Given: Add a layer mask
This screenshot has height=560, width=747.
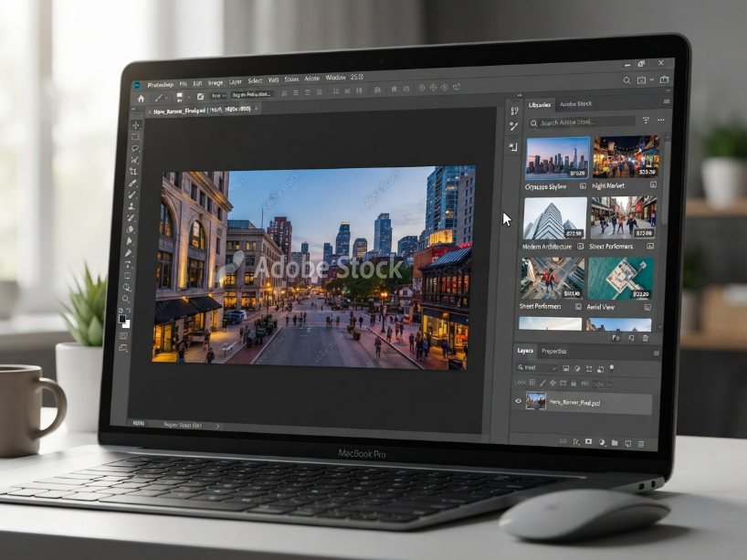Looking at the screenshot, I should 589,442.
